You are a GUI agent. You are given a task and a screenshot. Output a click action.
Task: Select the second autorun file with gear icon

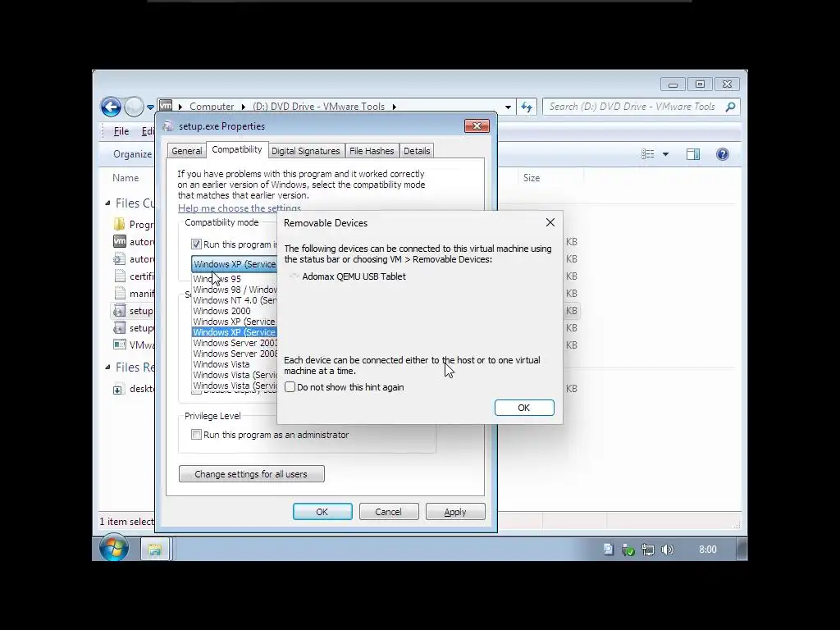coord(120,258)
